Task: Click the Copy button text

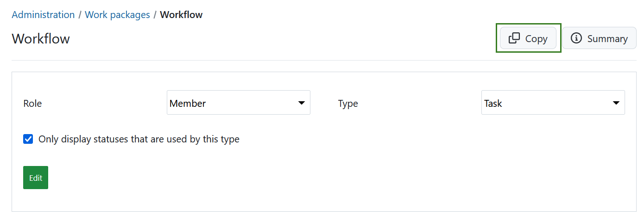Action: [537, 39]
